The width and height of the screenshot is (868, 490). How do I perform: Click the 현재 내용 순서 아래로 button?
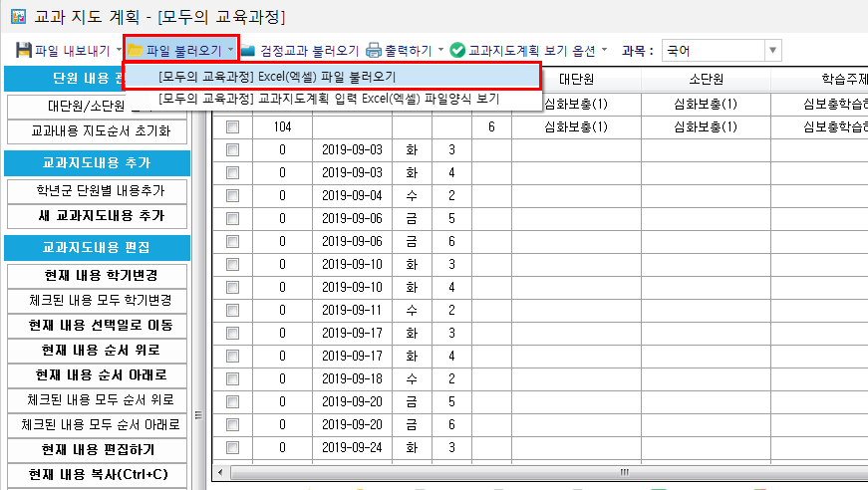[x=98, y=374]
